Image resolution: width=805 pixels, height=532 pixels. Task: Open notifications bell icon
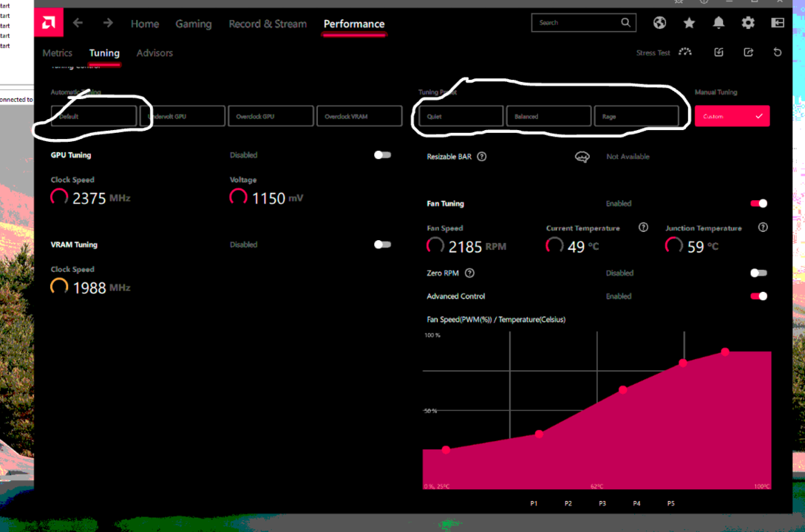[719, 23]
